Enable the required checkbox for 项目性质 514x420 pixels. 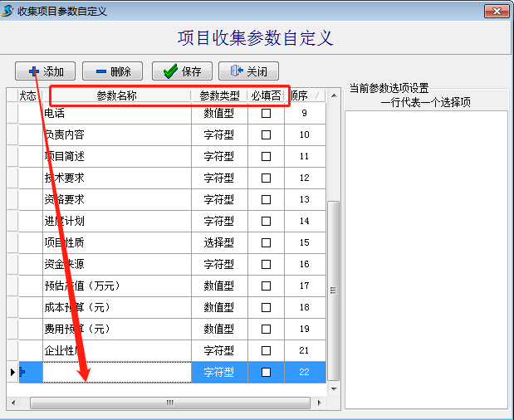[267, 242]
